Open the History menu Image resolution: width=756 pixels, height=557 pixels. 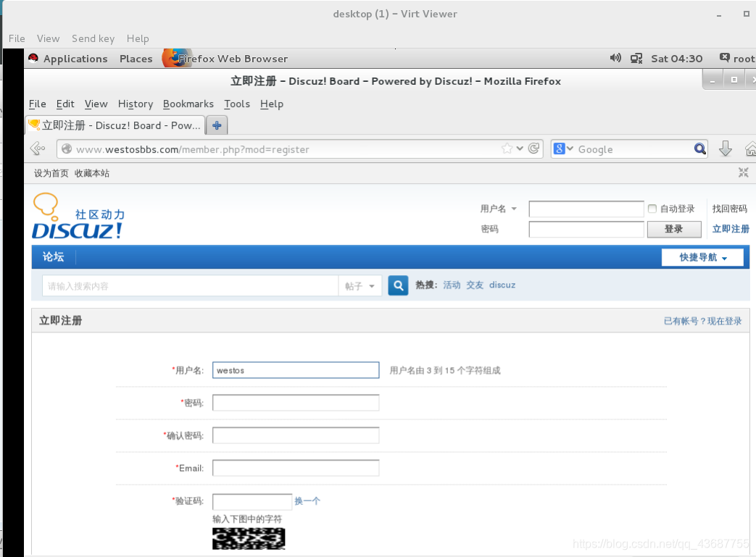[x=136, y=104]
